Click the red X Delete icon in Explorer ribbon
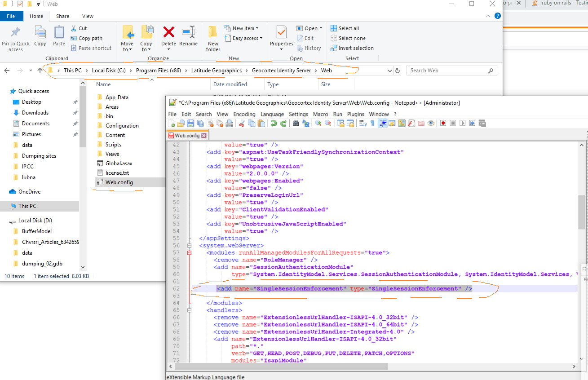This screenshot has height=380, width=588. point(169,32)
